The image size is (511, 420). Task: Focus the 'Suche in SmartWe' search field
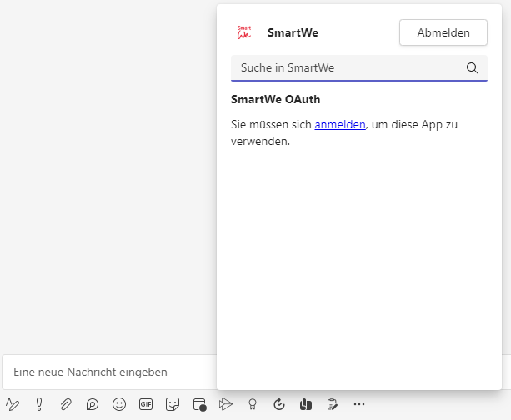point(346,68)
